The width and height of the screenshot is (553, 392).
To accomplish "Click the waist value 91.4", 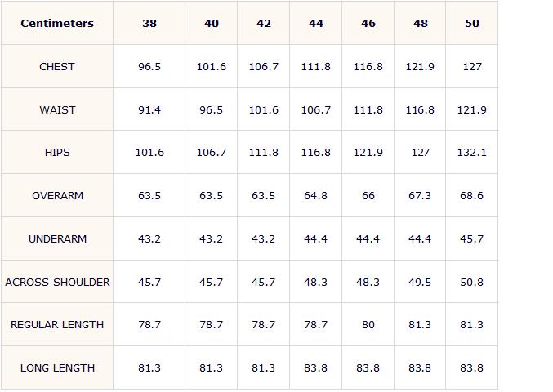I will click(x=149, y=110).
